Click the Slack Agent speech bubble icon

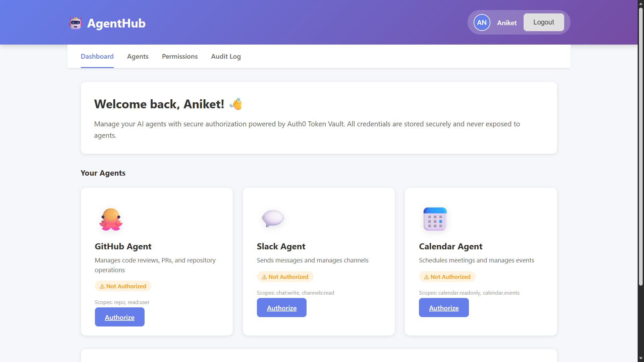pos(273,219)
